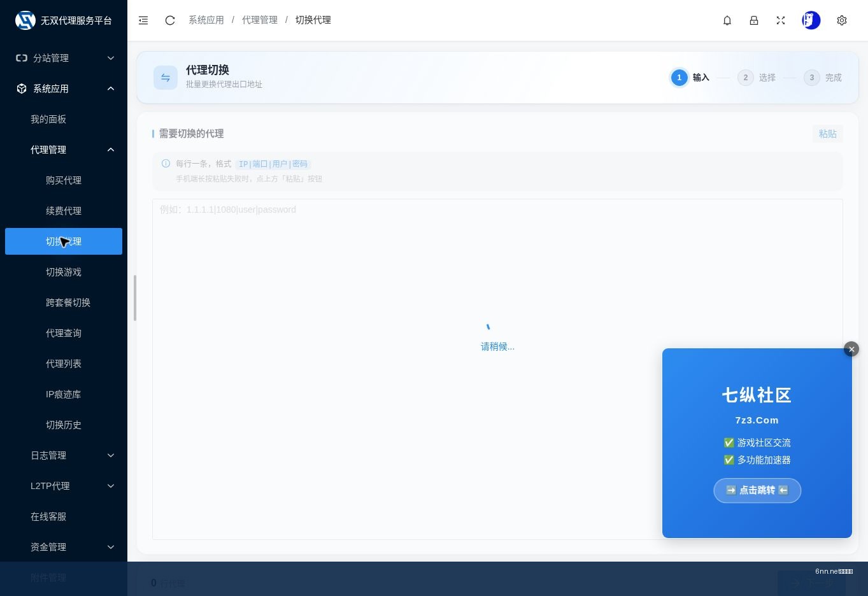Open the notification bell
Viewport: 868px width, 596px height.
(727, 20)
